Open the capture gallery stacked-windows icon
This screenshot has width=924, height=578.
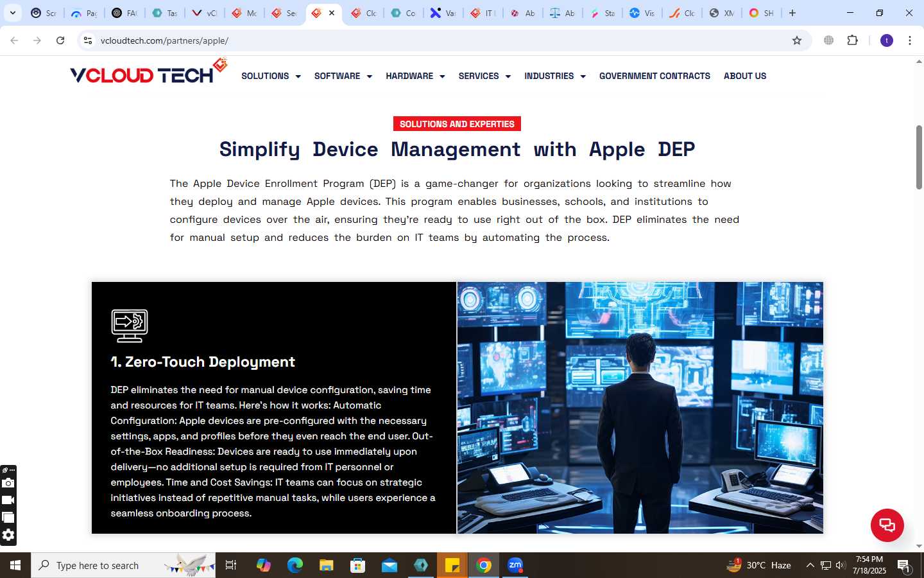(8, 517)
